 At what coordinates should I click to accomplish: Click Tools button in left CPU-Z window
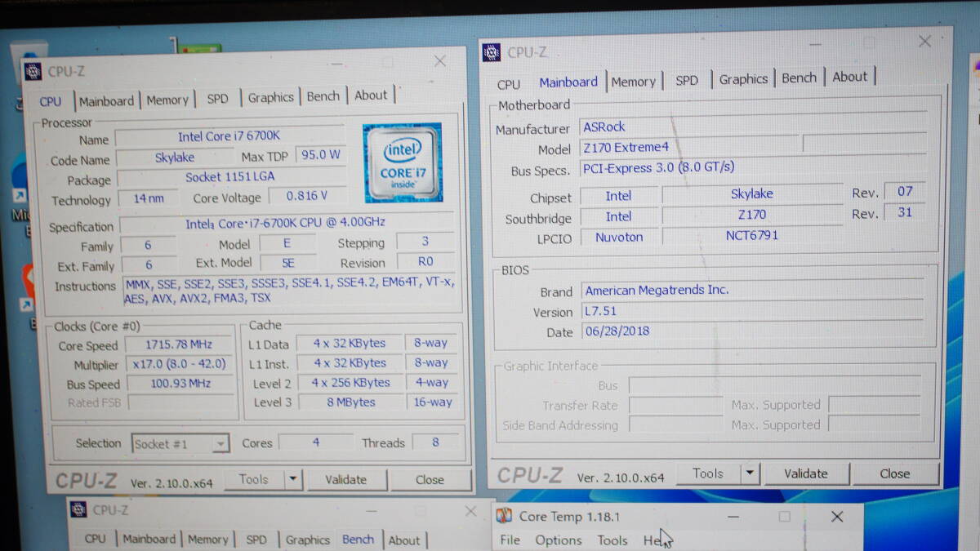click(253, 480)
